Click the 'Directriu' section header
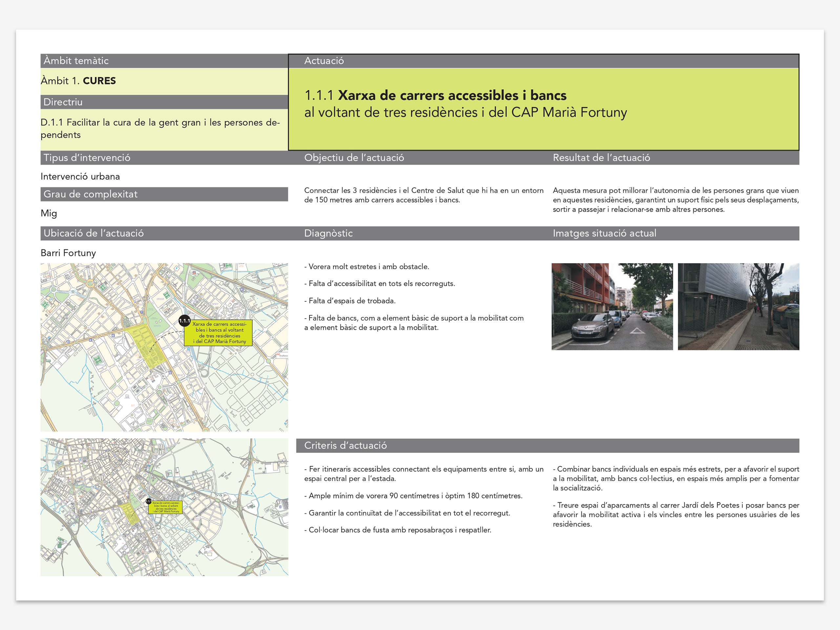The height and width of the screenshot is (630, 840). click(164, 102)
